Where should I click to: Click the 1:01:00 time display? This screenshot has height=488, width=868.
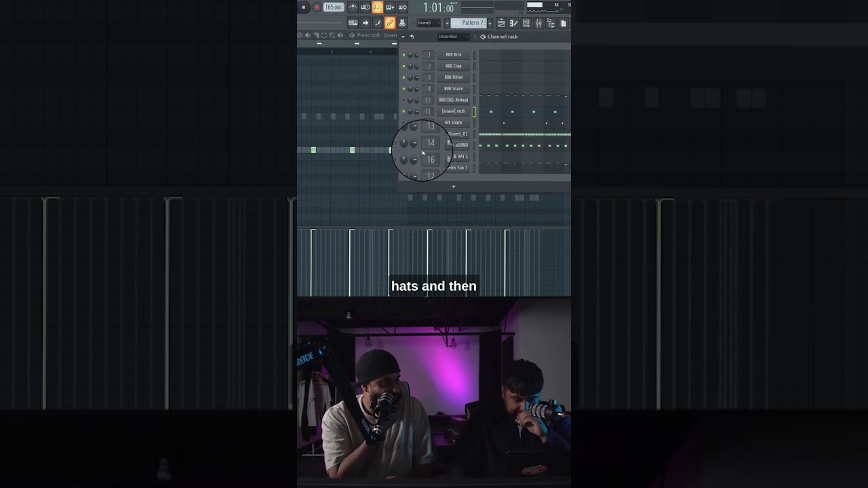439,8
